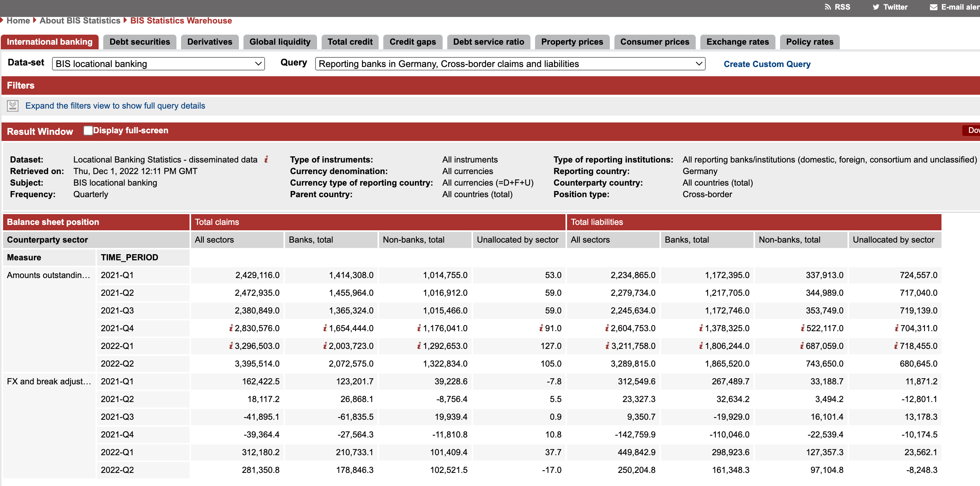
Task: Enable Display full-screen checkbox
Action: point(88,131)
